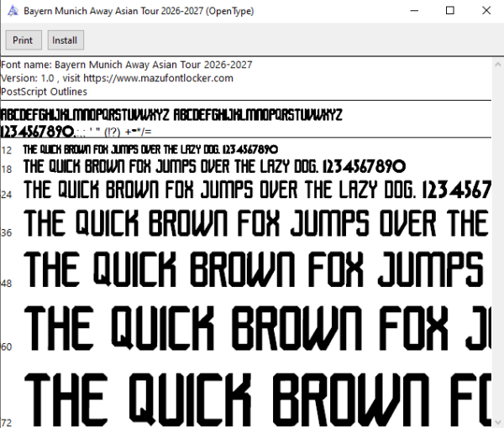This screenshot has width=504, height=428.
Task: Click the window title 'Bayern Munich Away Asian Tour 2026-2027 (OpenType)'
Action: [x=139, y=11]
